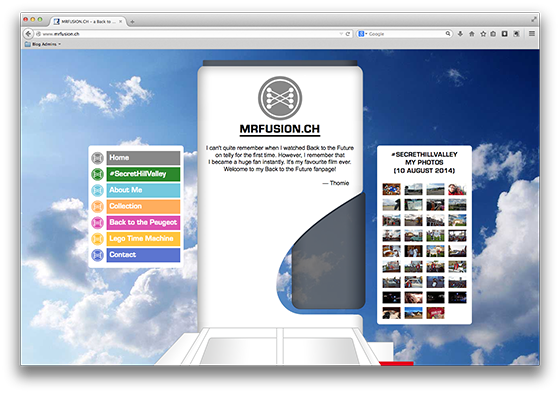Image resolution: width=560 pixels, height=394 pixels.
Task: Expand the Google search engine dropdown
Action: click(x=363, y=34)
